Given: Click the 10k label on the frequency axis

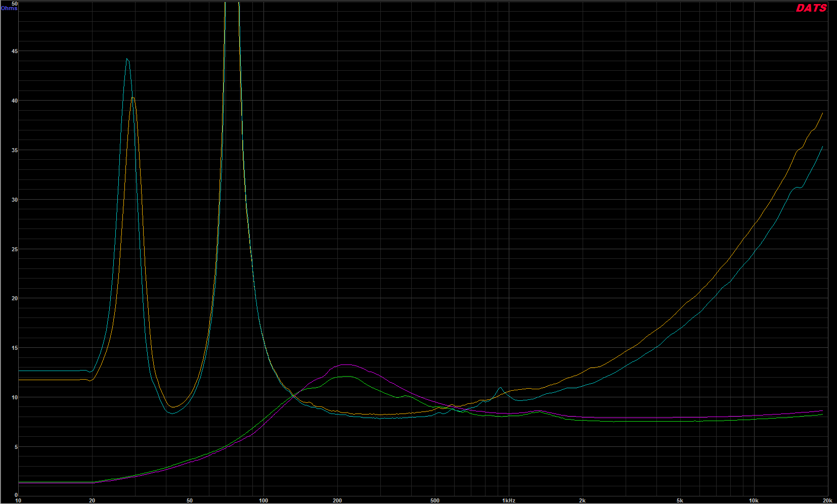Looking at the screenshot, I should coord(754,500).
